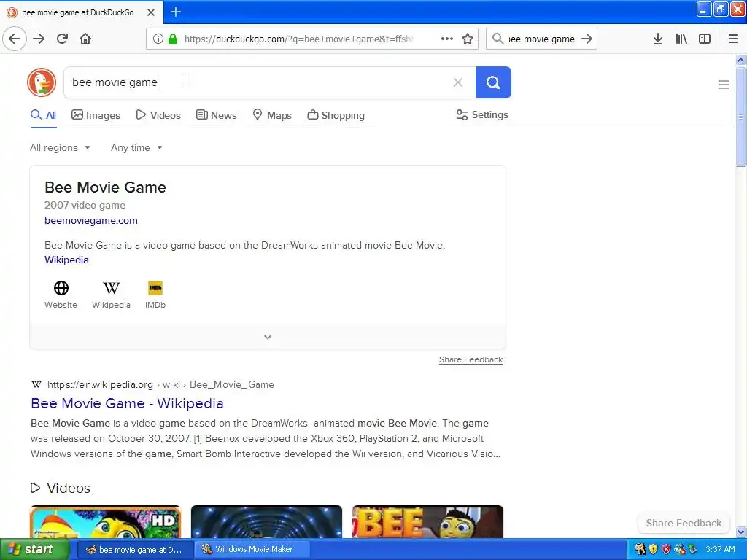Viewport: 747px width, 560px height.
Task: Clear the search box with the X
Action: pyautogui.click(x=458, y=82)
